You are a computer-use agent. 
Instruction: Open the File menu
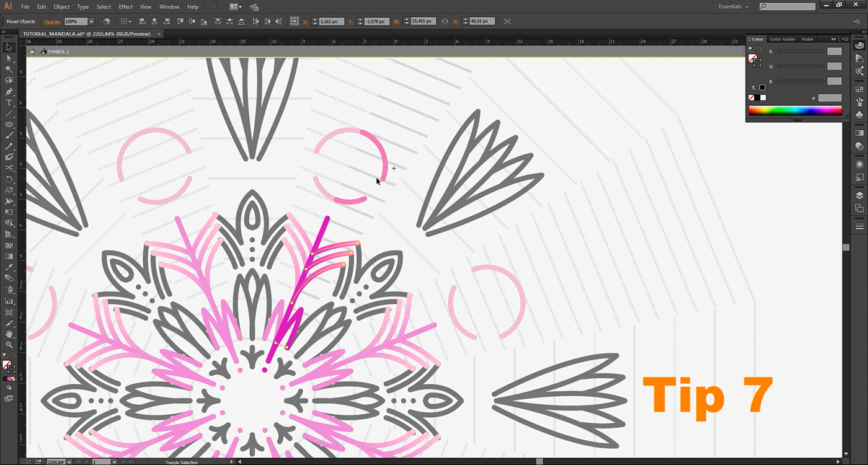[25, 7]
